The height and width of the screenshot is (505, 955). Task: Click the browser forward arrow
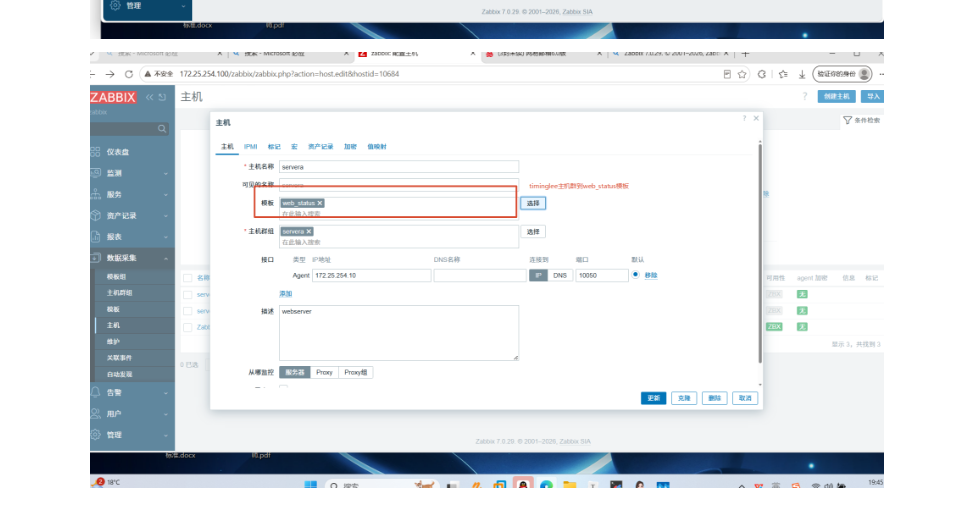[110, 74]
